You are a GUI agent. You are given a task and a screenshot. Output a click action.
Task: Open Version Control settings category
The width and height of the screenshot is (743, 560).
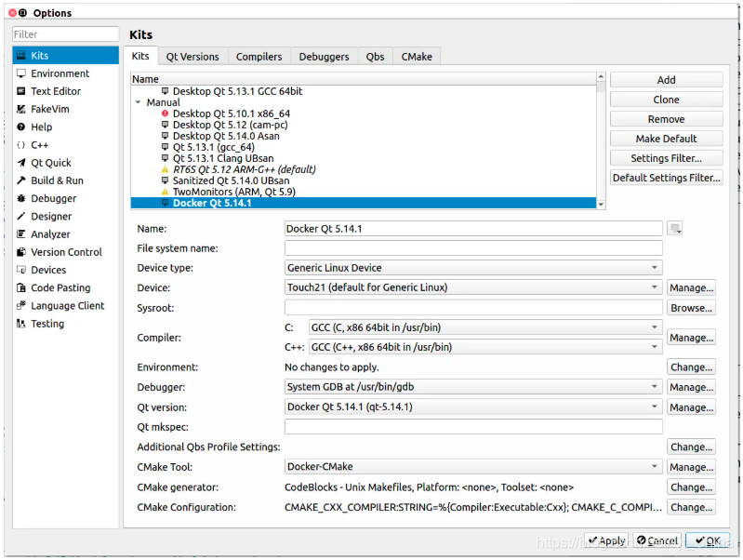[x=65, y=252]
